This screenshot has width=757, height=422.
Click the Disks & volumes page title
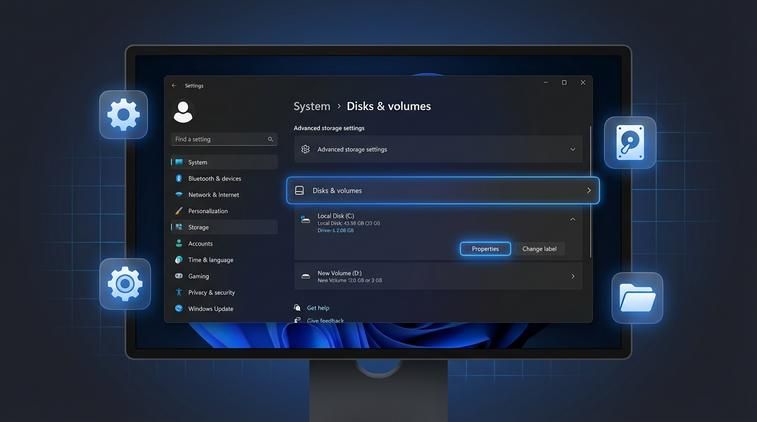[389, 106]
